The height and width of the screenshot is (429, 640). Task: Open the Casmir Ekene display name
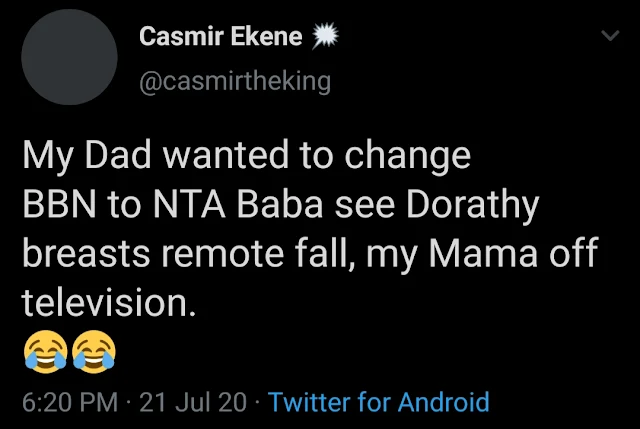tap(220, 36)
